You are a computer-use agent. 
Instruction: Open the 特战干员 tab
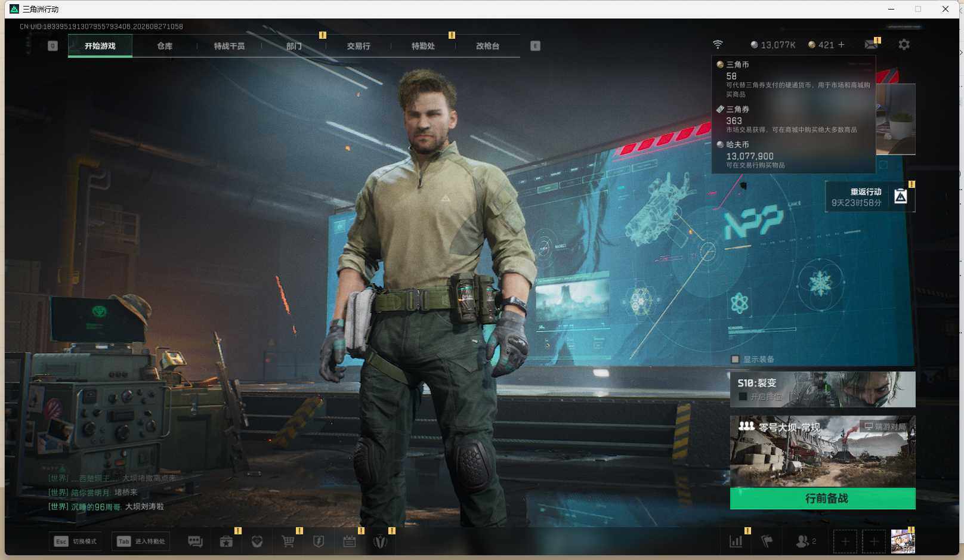pyautogui.click(x=229, y=46)
